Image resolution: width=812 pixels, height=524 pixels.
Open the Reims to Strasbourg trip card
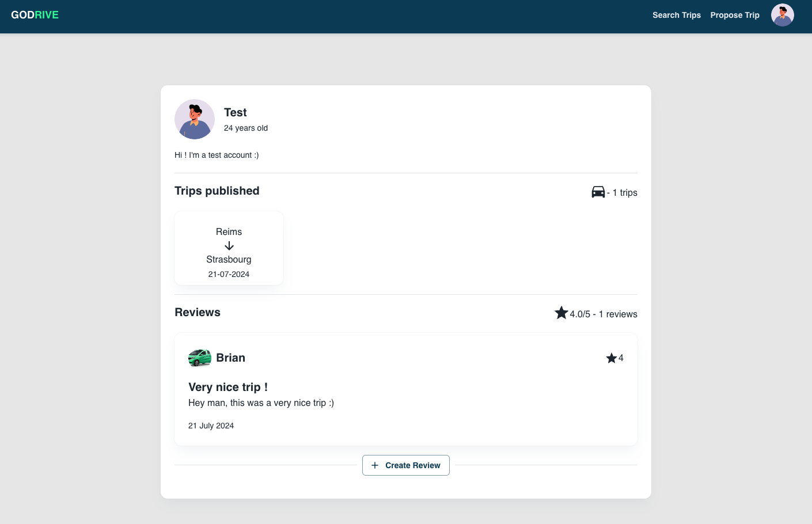click(229, 248)
